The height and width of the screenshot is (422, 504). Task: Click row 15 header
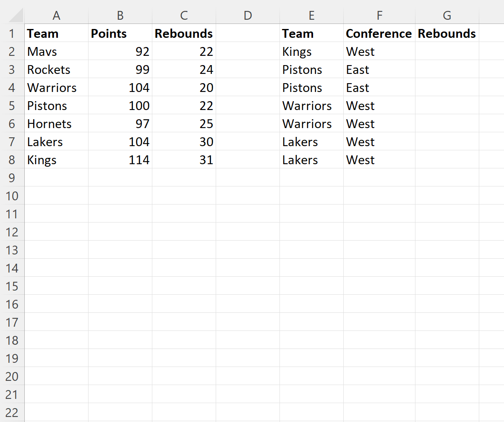[x=12, y=286]
